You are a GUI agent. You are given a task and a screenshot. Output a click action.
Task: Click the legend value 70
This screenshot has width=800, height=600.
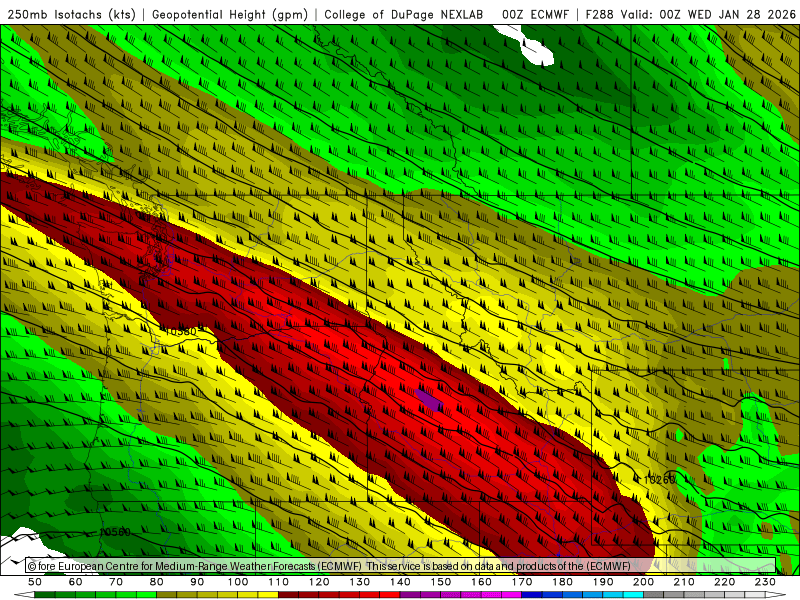point(116,582)
